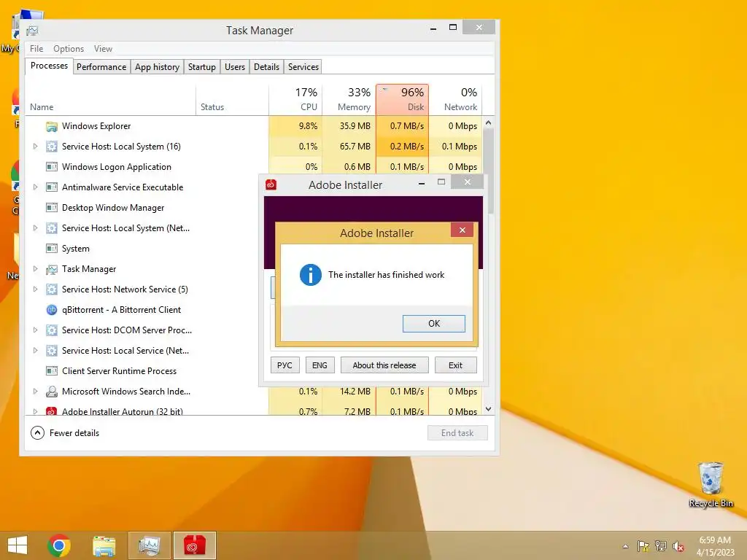The height and width of the screenshot is (560, 747).
Task: Switch to the Users tab
Action: point(235,67)
